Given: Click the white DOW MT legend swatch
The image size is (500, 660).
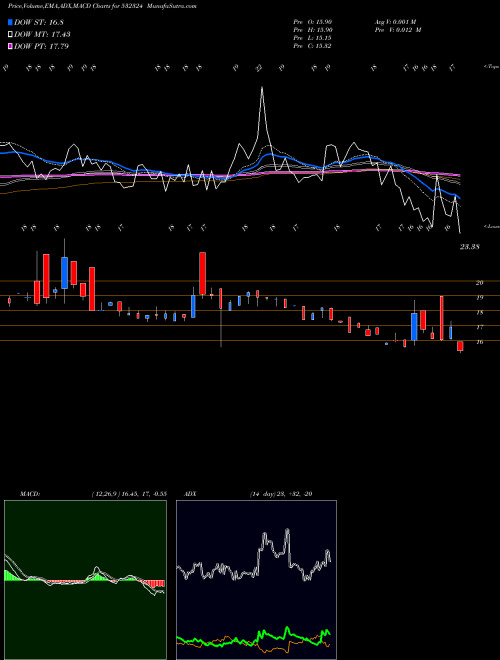Looking at the screenshot, I should click(11, 35).
